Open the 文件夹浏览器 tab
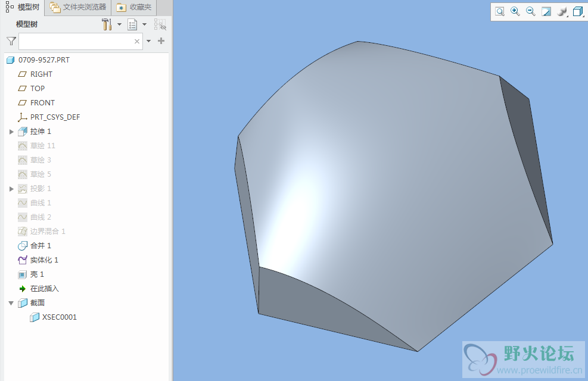 click(78, 8)
